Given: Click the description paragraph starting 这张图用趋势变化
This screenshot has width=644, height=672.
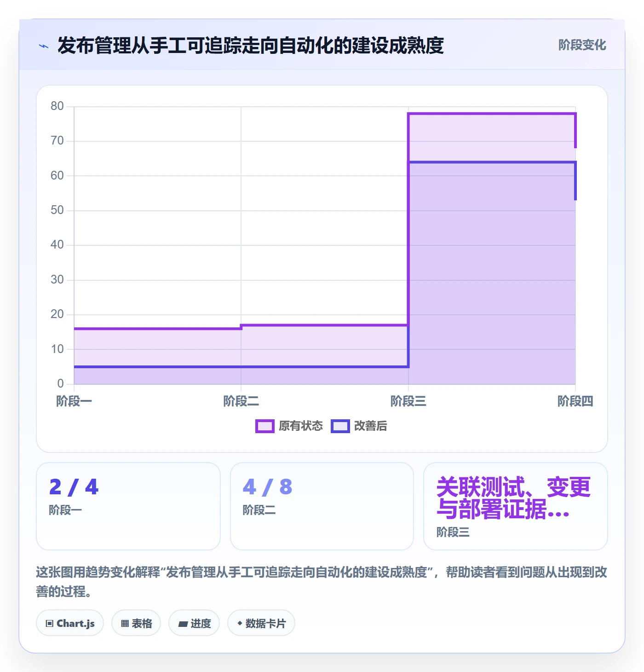Looking at the screenshot, I should click(322, 582).
